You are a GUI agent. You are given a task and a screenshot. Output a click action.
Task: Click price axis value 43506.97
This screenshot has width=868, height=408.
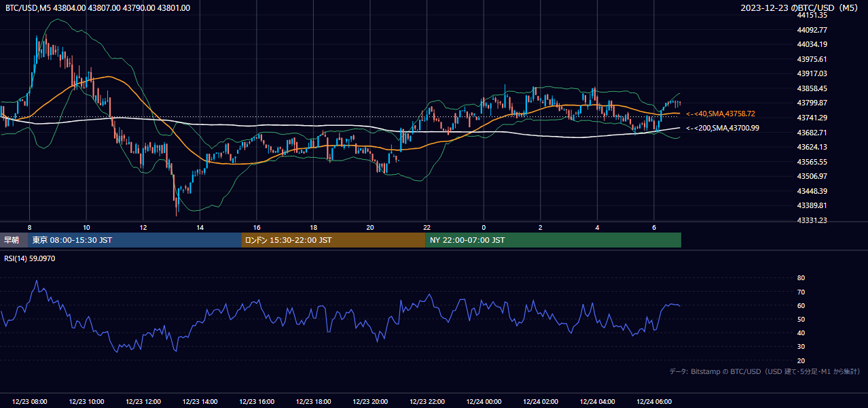pos(812,176)
